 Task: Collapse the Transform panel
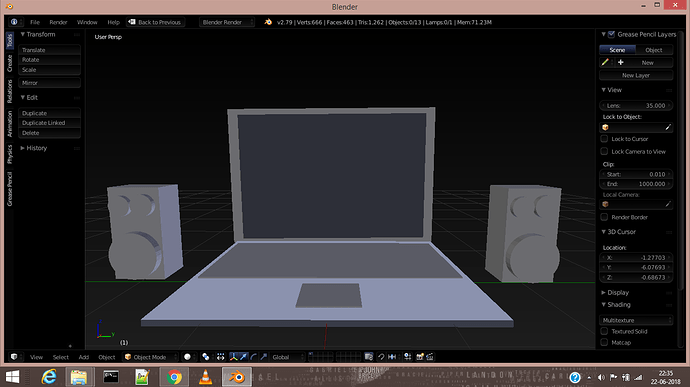pyautogui.click(x=22, y=34)
